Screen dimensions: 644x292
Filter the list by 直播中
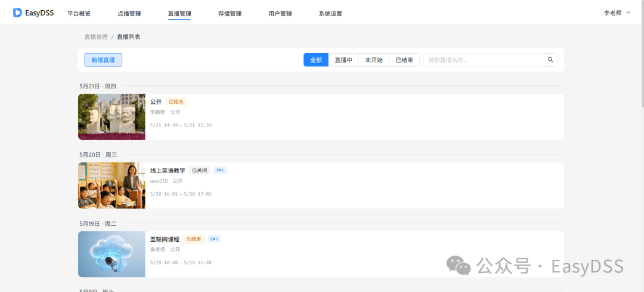coord(343,60)
